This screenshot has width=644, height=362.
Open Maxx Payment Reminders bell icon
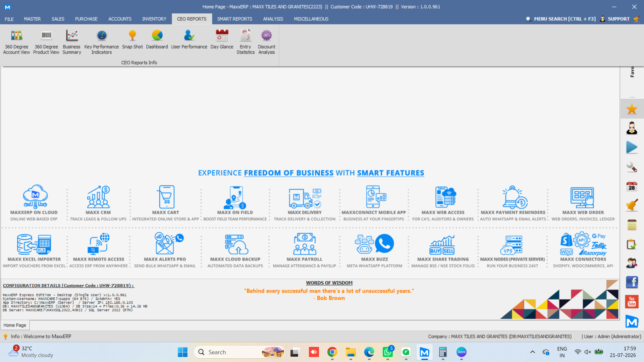pos(515,197)
